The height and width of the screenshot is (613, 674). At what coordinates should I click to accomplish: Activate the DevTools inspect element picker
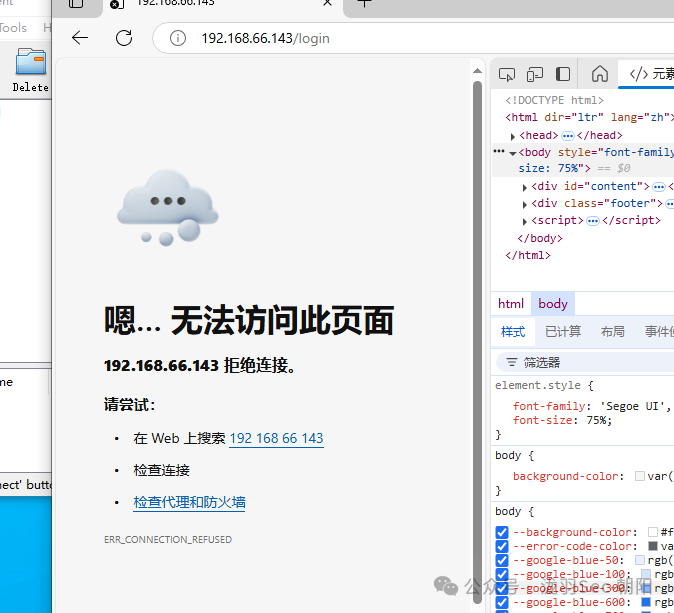[507, 74]
